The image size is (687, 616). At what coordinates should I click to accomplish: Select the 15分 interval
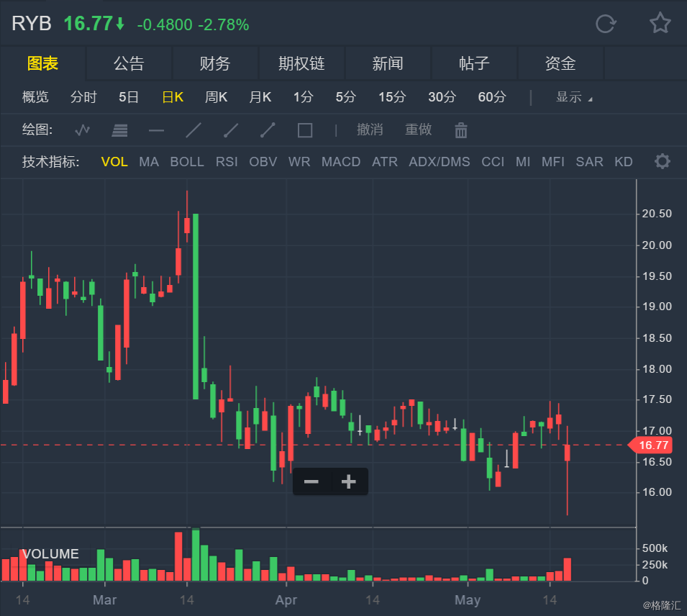click(392, 97)
